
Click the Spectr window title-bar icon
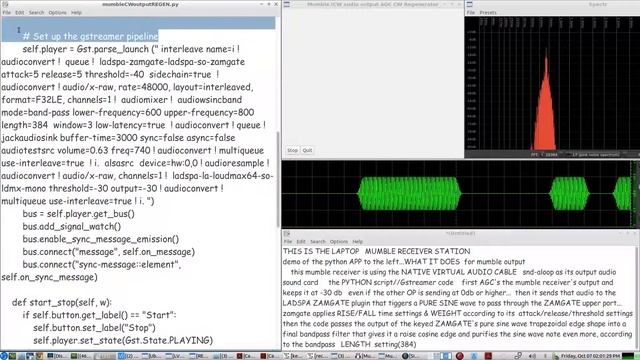coord(469,4)
